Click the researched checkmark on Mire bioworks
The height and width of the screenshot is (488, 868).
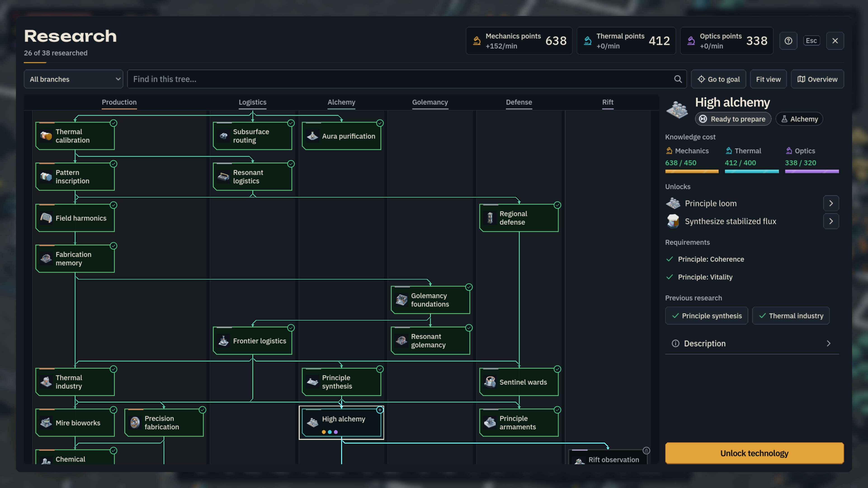coord(113,410)
